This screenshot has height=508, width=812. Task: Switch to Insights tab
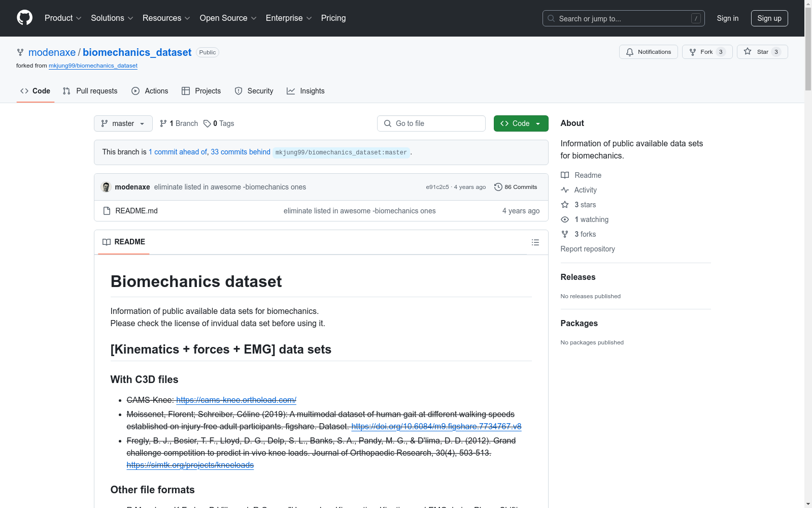306,91
